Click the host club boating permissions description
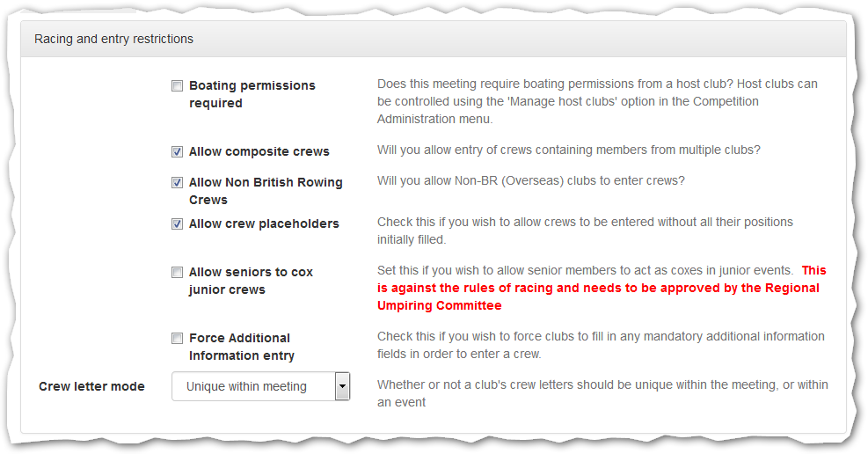This screenshot has width=868, height=454. [x=597, y=101]
